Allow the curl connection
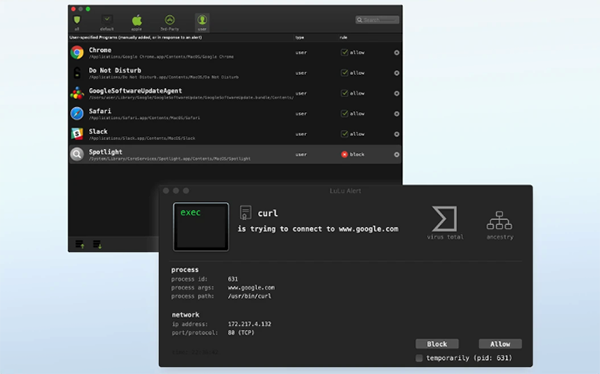This screenshot has width=600, height=374. (500, 344)
